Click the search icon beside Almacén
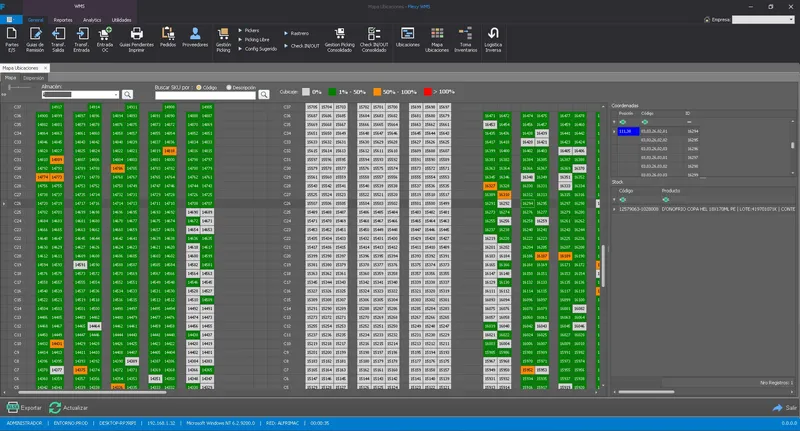This screenshot has width=800, height=431. point(128,94)
